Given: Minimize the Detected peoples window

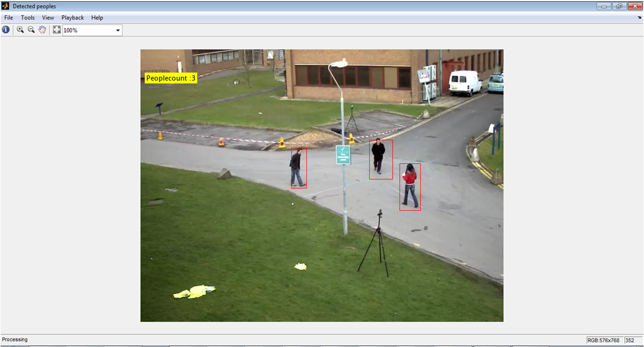Looking at the screenshot, I should (x=604, y=6).
